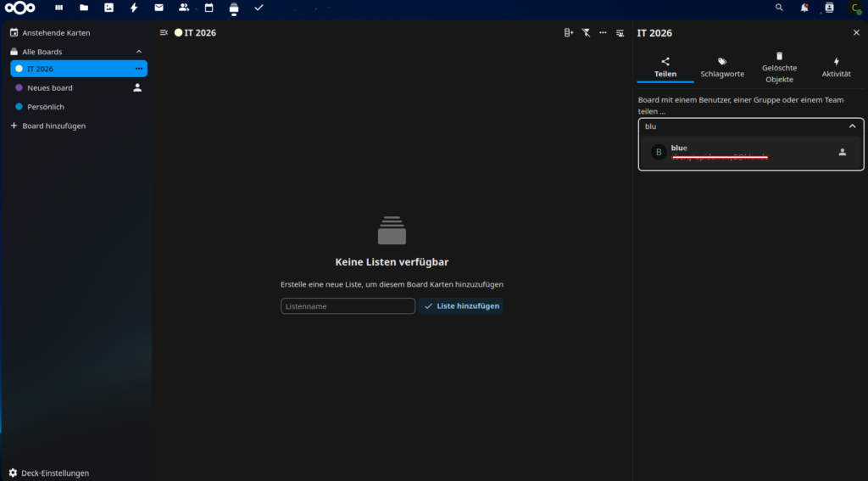The image size is (868, 481).
Task: Collapse the share user search dropdown
Action: [x=852, y=126]
